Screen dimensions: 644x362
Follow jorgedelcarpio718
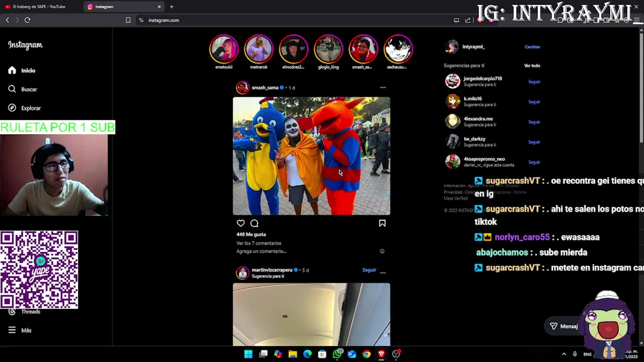(x=534, y=81)
